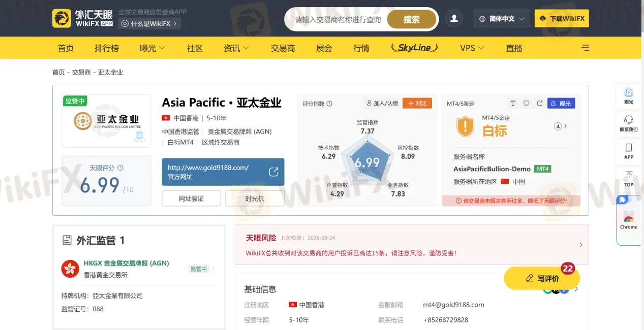Click the T font-size icon in MT4/5 card

click(513, 103)
